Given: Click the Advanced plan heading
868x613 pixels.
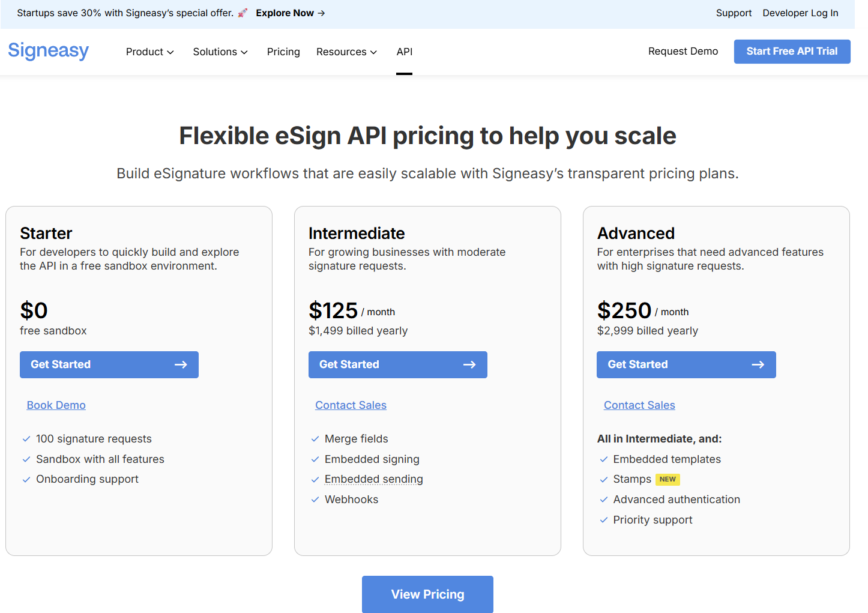Looking at the screenshot, I should [636, 233].
